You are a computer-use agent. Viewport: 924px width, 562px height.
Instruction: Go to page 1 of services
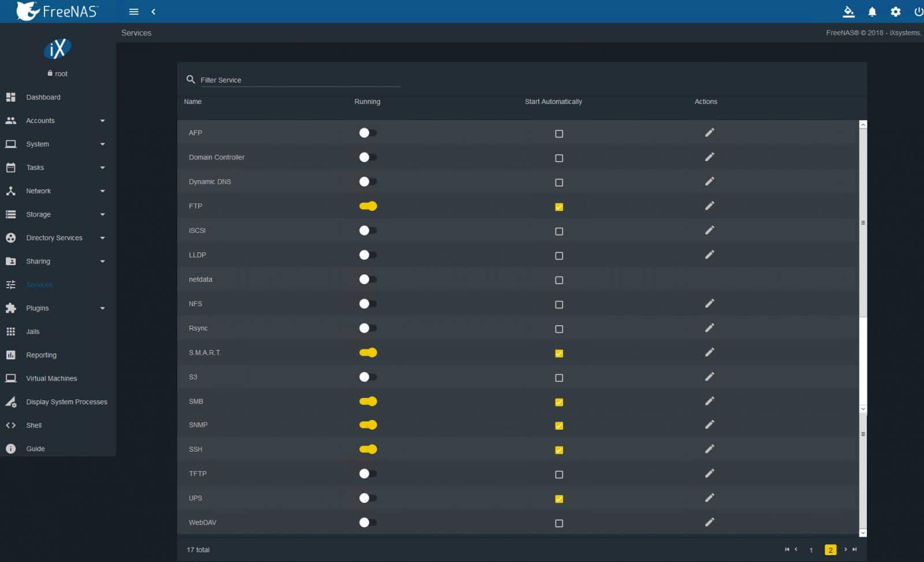(x=811, y=550)
